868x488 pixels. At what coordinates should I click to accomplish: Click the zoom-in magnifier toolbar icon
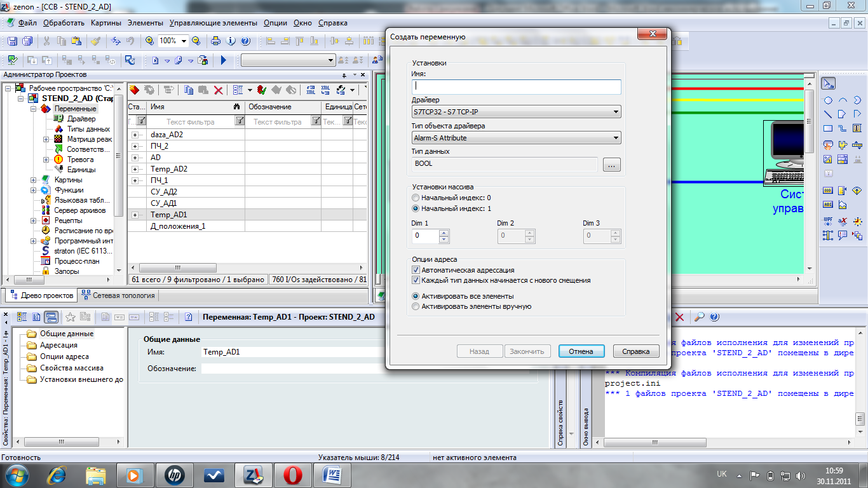pos(149,41)
